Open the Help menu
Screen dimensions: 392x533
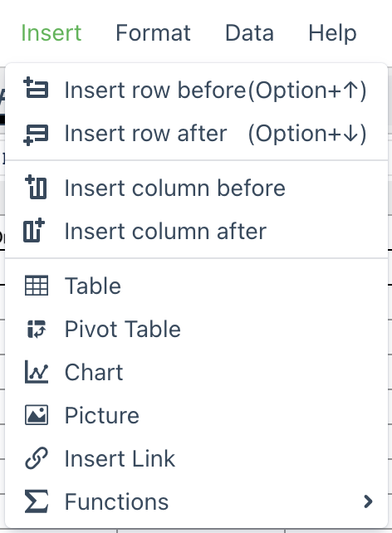tap(332, 33)
